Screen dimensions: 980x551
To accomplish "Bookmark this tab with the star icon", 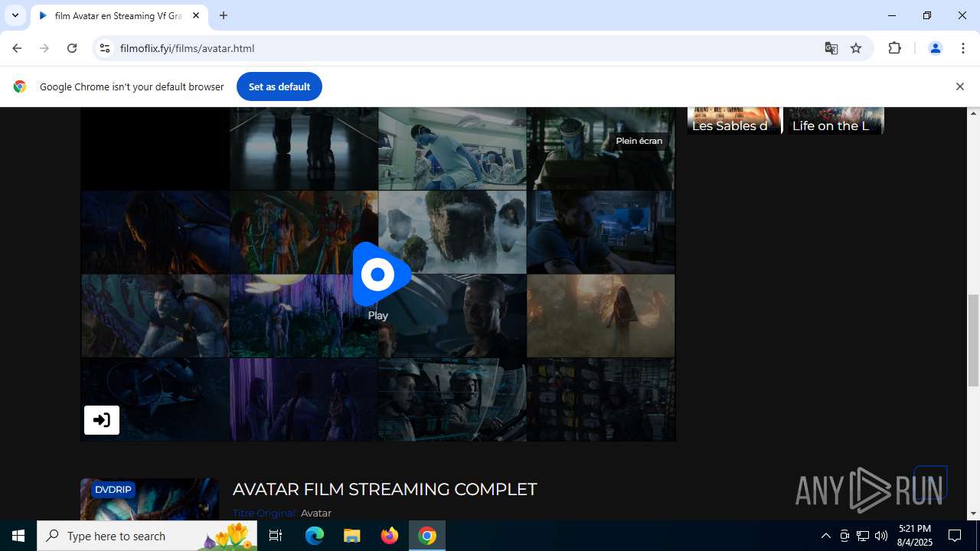I will 856,48.
